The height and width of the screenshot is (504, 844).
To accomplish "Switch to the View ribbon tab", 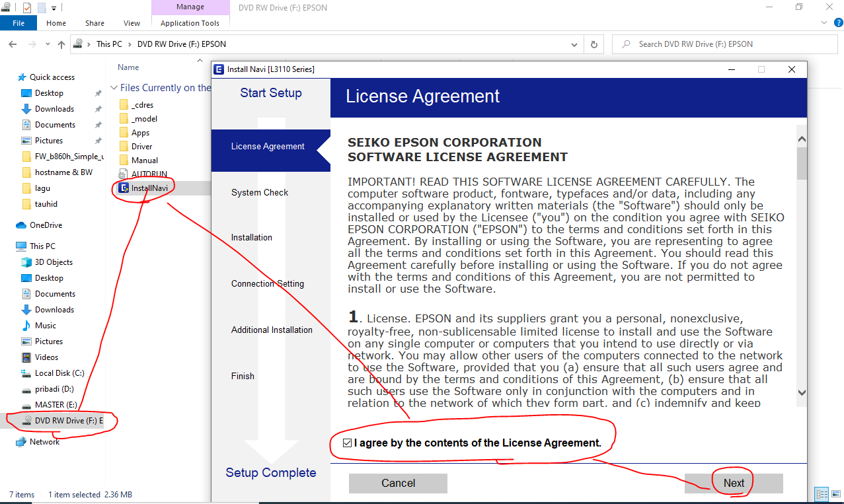I will pos(132,23).
